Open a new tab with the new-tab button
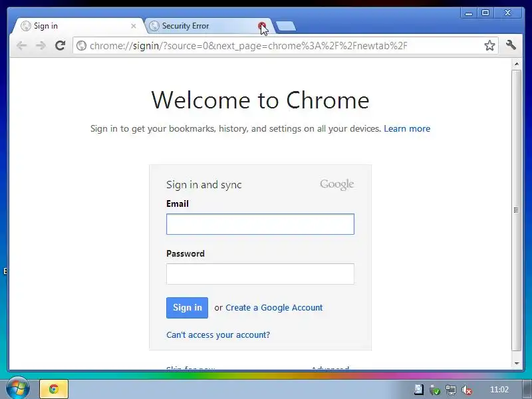 [x=286, y=26]
